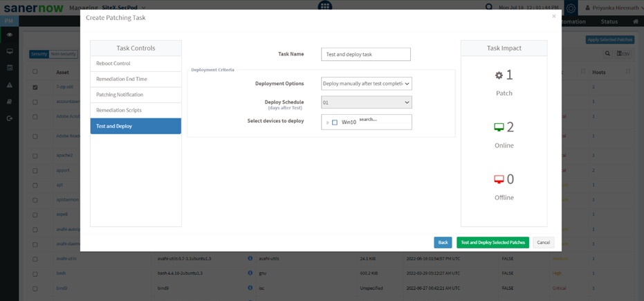Check the bind9 row checkbox
The image size is (644, 301).
[35, 289]
